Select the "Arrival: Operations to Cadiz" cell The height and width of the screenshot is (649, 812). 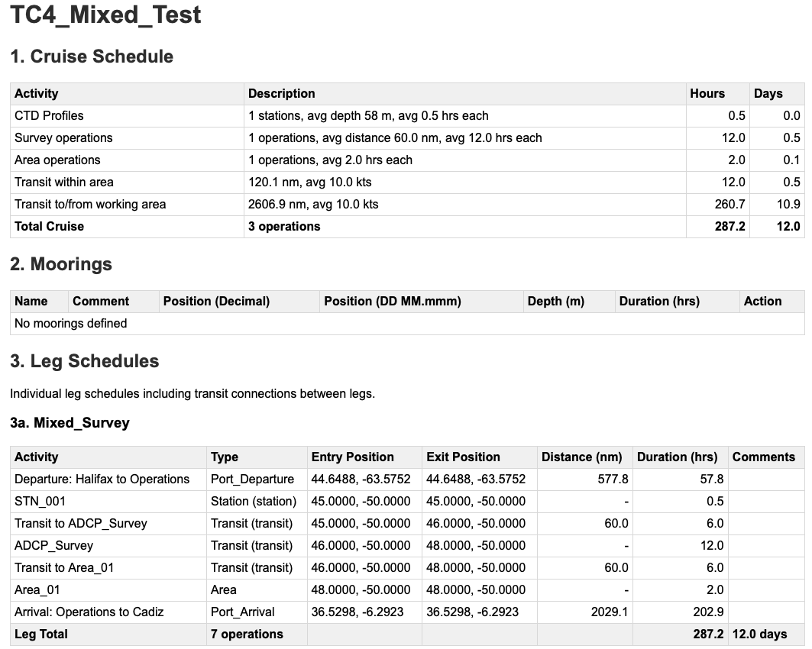(89, 612)
